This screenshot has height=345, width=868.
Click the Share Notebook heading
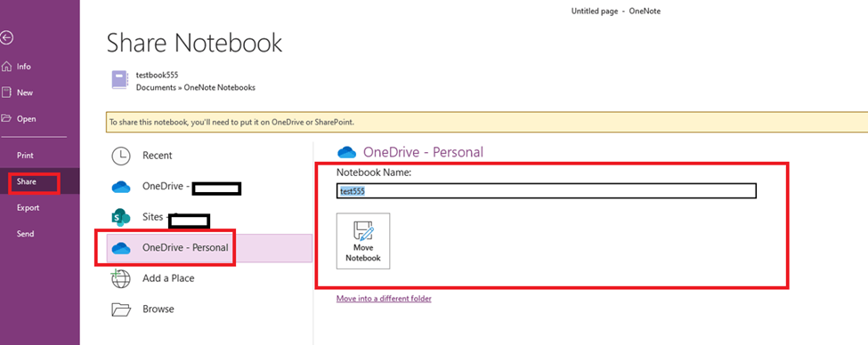pyautogui.click(x=194, y=43)
